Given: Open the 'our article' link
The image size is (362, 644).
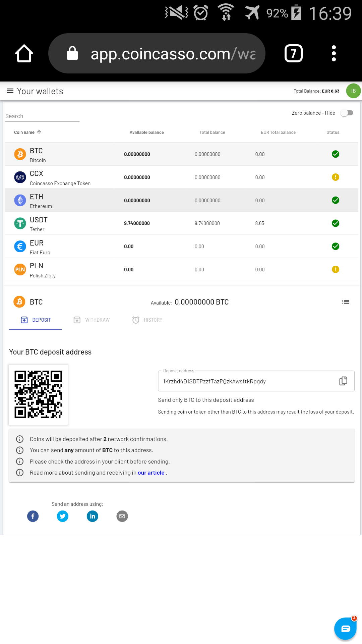Looking at the screenshot, I should click(x=151, y=473).
